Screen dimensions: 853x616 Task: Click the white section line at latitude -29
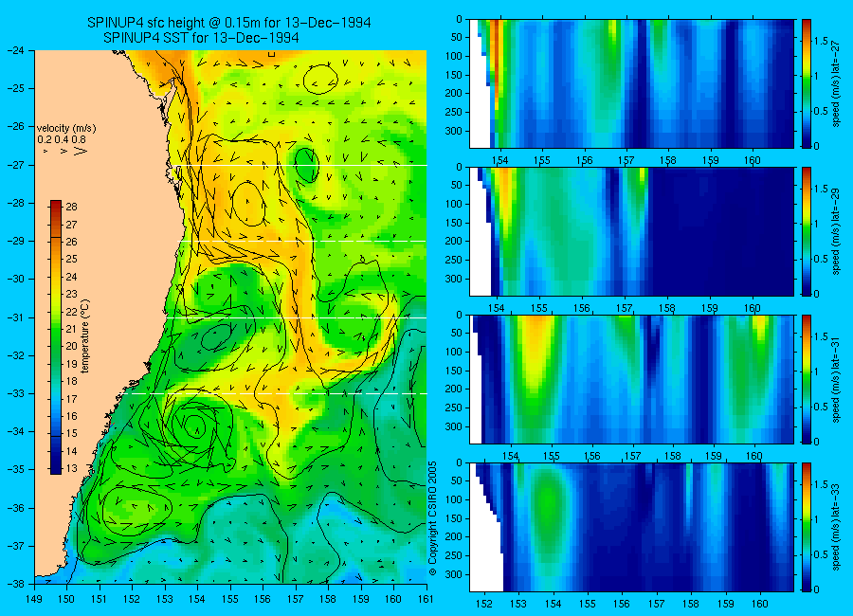pyautogui.click(x=302, y=241)
